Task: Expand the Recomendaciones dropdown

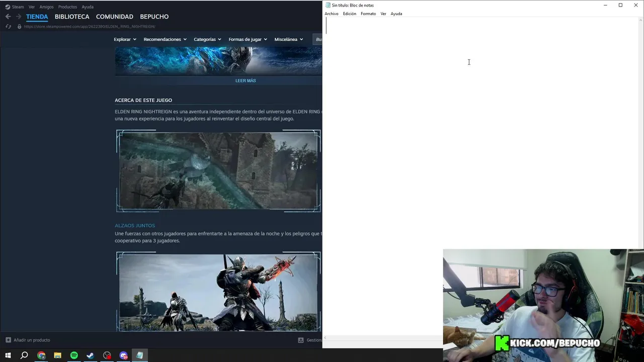Action: (x=165, y=39)
